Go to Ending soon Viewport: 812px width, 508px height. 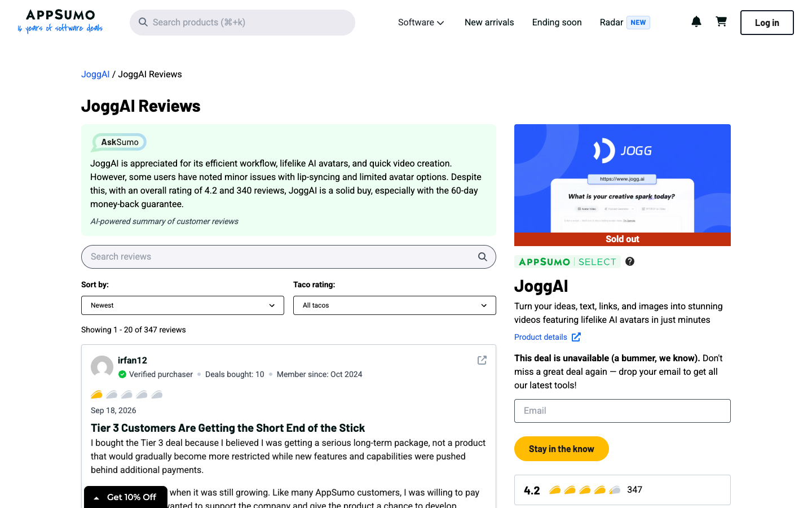click(x=557, y=23)
